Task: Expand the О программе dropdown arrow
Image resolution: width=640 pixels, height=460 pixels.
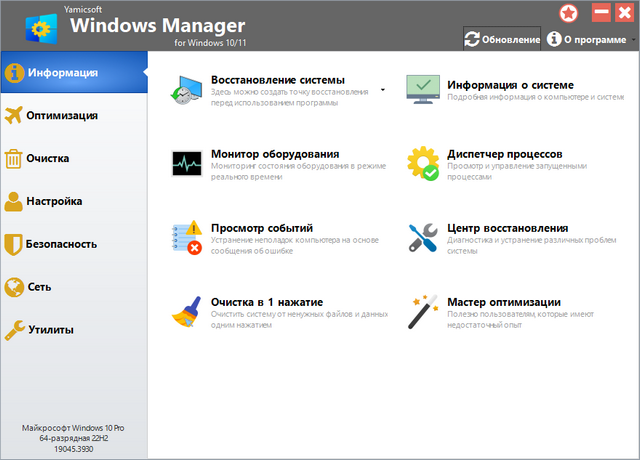Action: [633, 40]
